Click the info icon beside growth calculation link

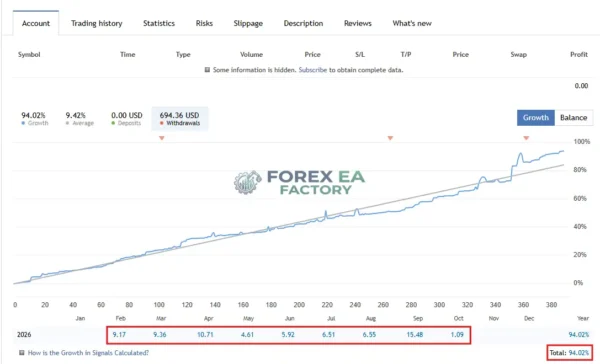point(22,353)
